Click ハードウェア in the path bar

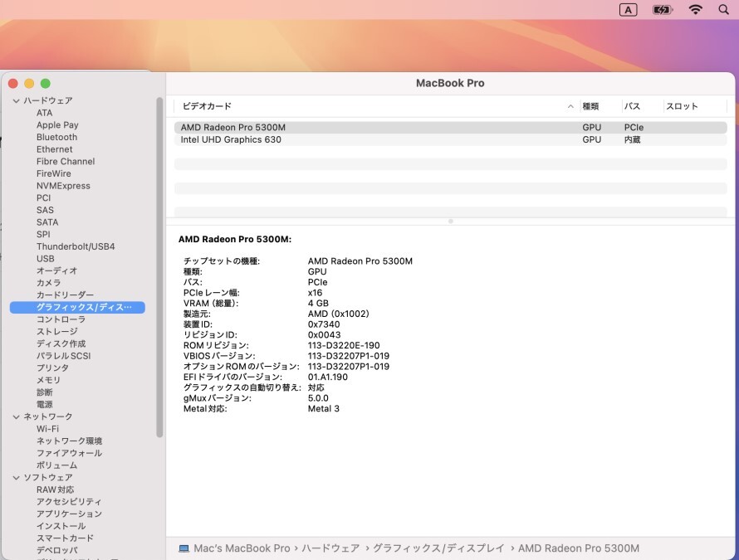click(330, 548)
